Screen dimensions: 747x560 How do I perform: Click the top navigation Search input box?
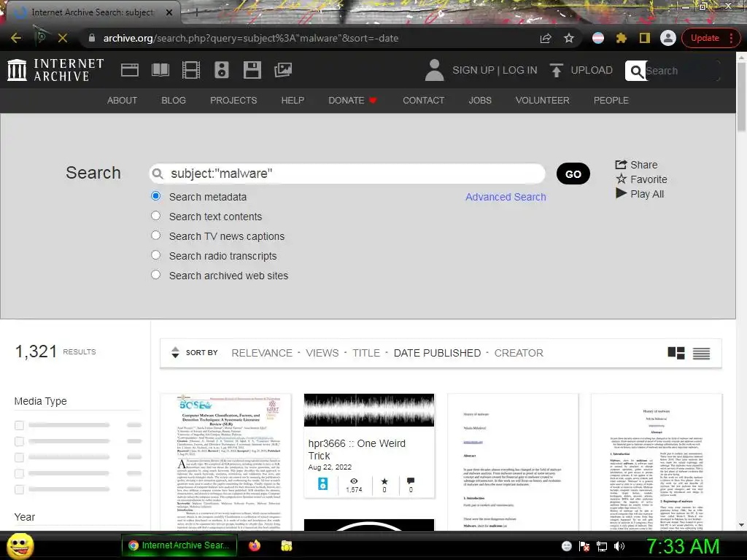click(x=682, y=71)
